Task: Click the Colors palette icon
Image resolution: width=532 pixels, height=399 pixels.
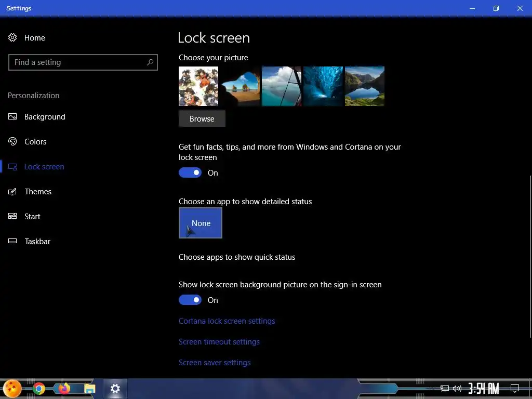Action: [x=12, y=141]
